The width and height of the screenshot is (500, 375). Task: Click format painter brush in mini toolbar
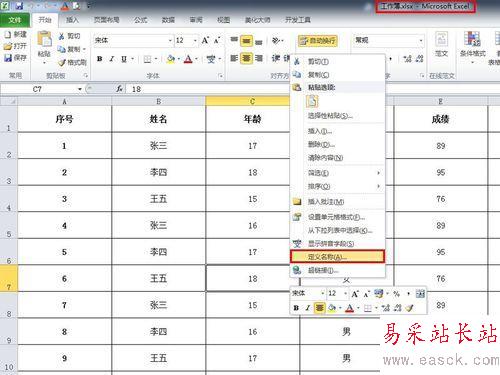point(409,308)
